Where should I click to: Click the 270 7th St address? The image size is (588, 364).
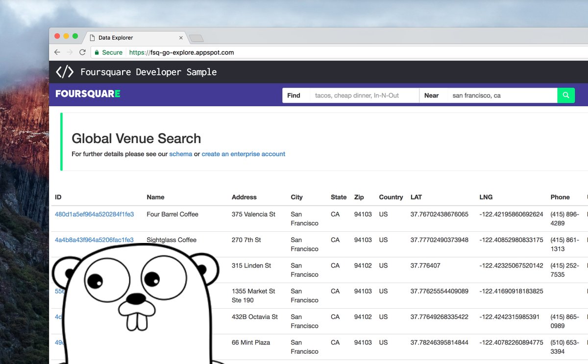pos(246,240)
